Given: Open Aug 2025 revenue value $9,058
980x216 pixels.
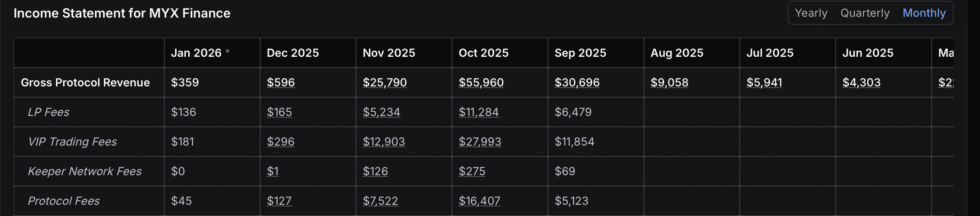Looking at the screenshot, I should (669, 82).
